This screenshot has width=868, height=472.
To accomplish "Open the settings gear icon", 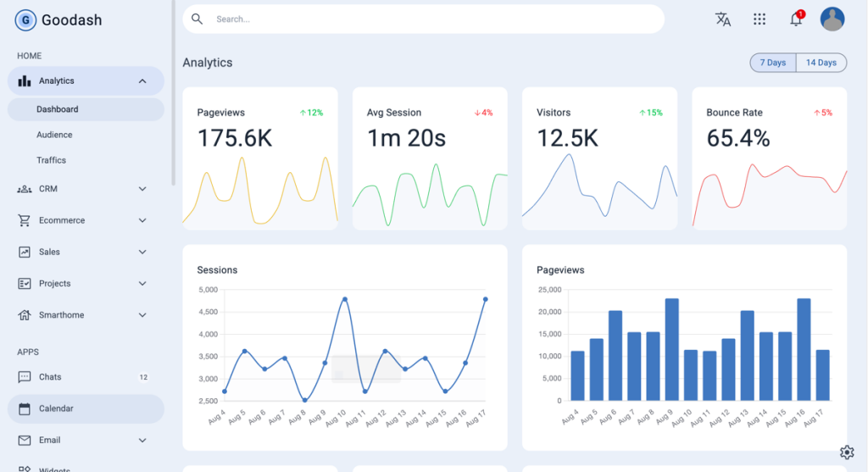I will [846, 452].
